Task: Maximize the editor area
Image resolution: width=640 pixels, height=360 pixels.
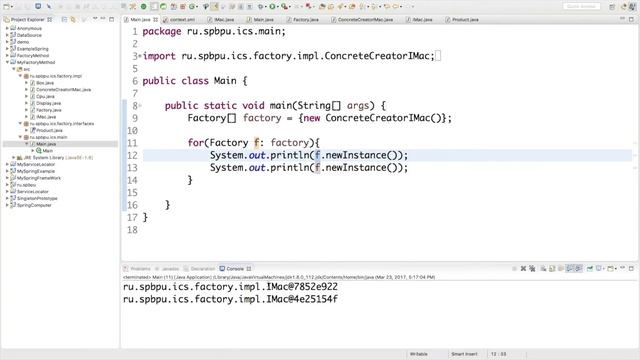Action: point(631,19)
